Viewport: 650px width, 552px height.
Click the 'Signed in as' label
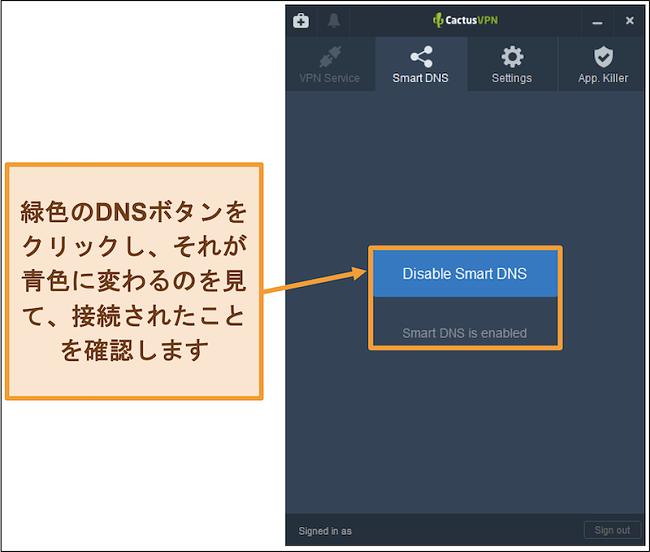[x=325, y=531]
